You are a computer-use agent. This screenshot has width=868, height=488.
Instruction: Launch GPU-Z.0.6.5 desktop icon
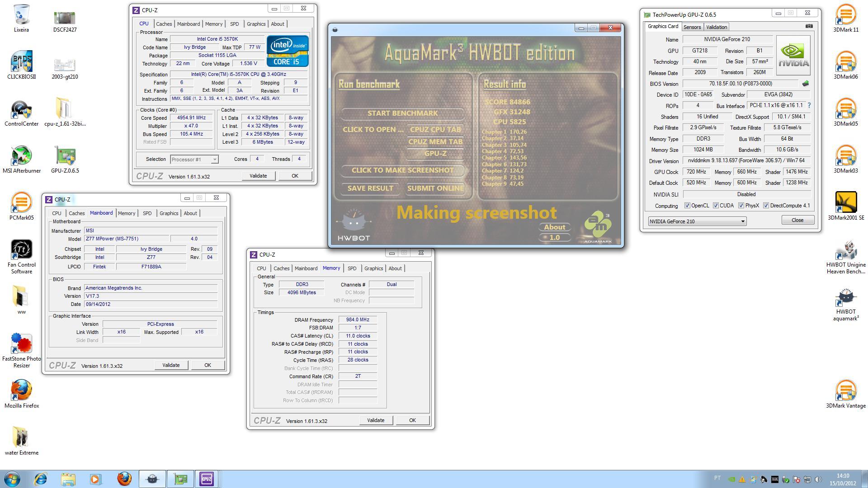[x=65, y=160]
